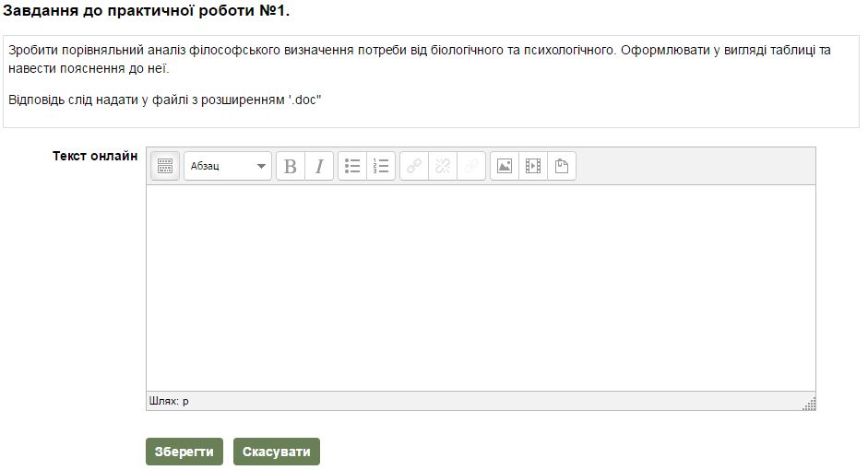Click the assignment heading Завдання до практичної роботи
Image resolution: width=868 pixels, height=470 pixels.
click(x=147, y=12)
